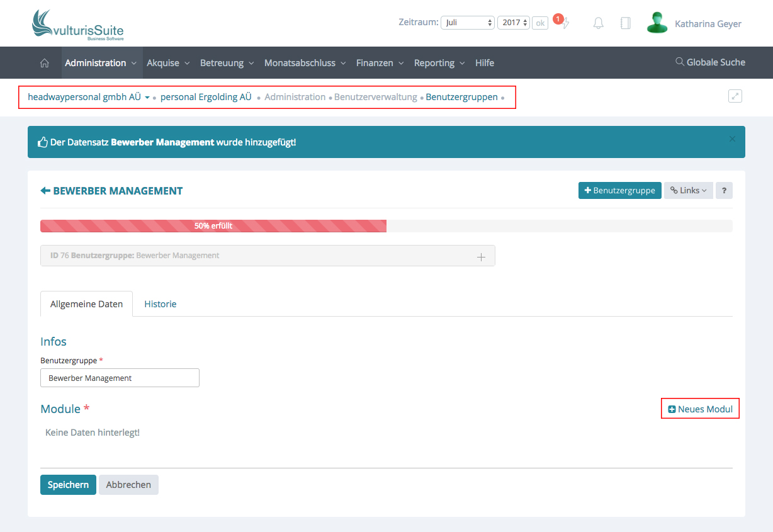
Task: Click the Benutzergruppe name input field
Action: 120,378
